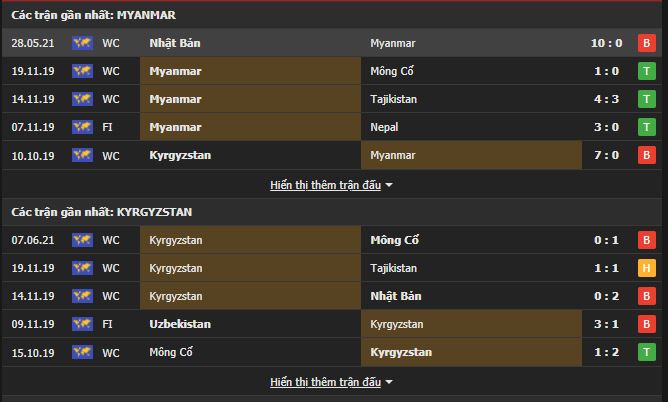Expand more Kyrgyzstan matches with 'Hiển thị thêm trận đấu'

(x=326, y=382)
